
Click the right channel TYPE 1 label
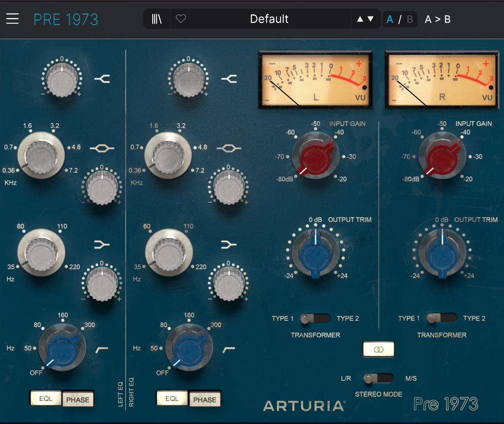tap(409, 318)
